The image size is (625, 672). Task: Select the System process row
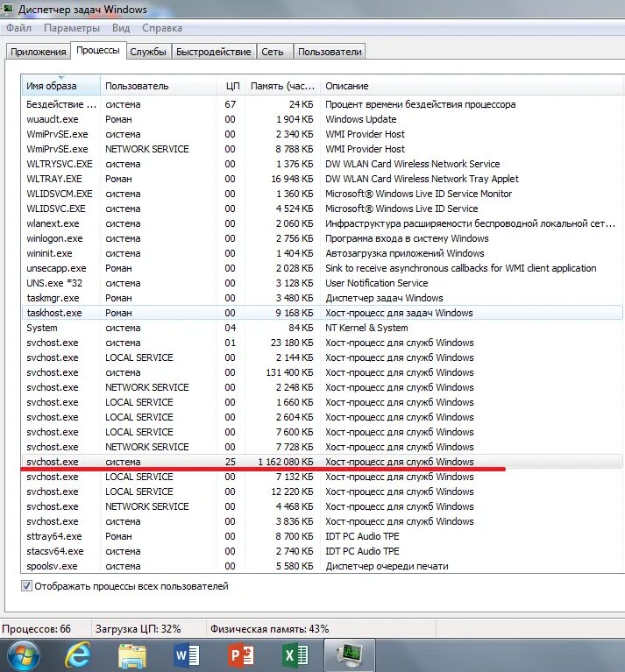pos(322,328)
